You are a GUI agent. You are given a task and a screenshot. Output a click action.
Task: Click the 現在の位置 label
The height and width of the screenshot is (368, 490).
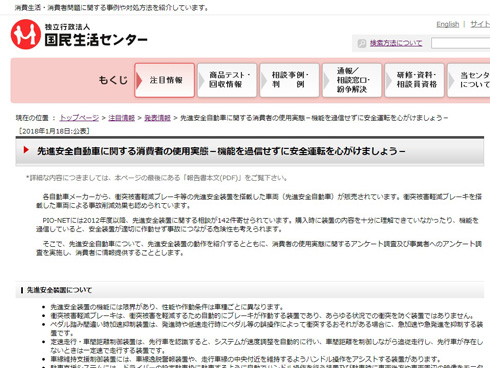(x=32, y=118)
